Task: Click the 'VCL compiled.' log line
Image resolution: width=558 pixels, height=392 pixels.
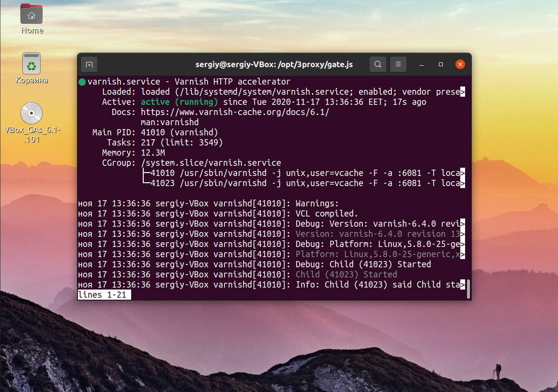Action: tap(218, 214)
